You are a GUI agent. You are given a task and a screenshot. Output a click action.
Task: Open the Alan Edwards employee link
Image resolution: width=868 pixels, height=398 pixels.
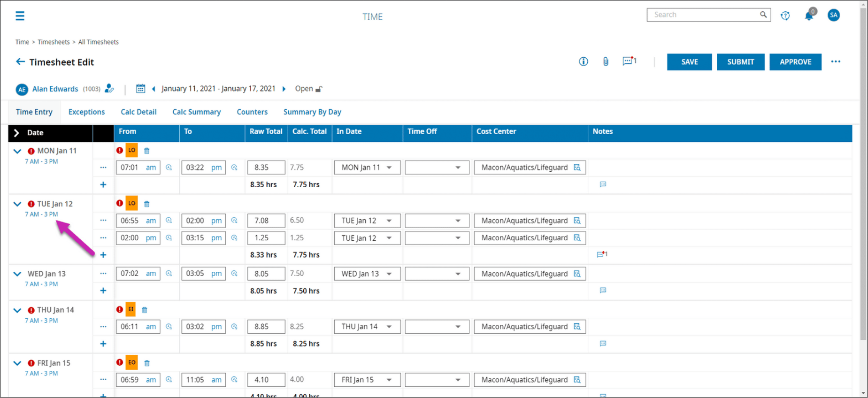tap(55, 89)
